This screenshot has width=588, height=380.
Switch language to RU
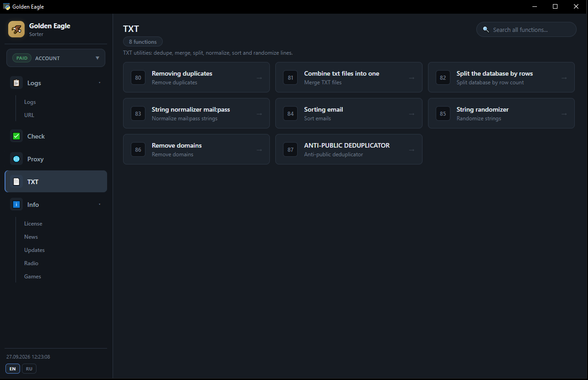coord(29,369)
